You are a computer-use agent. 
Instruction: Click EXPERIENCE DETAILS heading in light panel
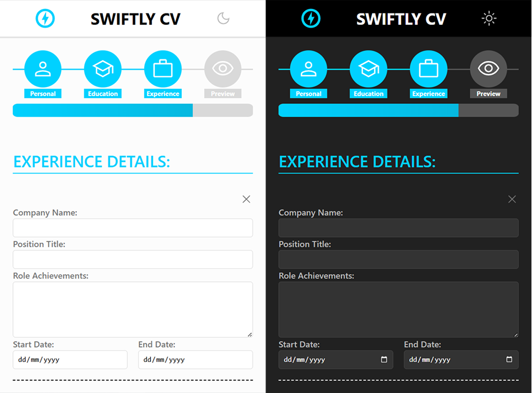[x=91, y=162]
